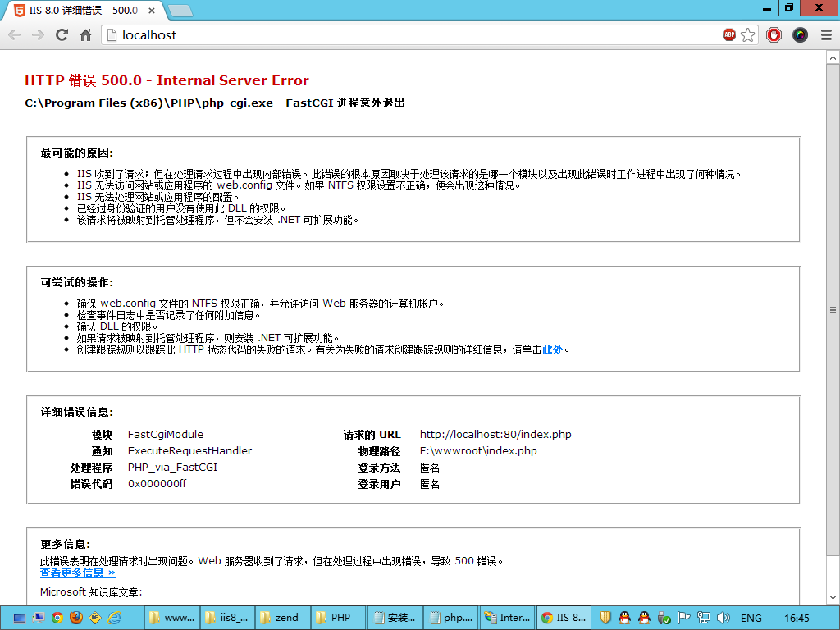Launch Firefox from the taskbar
The width and height of the screenshot is (840, 630).
(x=76, y=619)
